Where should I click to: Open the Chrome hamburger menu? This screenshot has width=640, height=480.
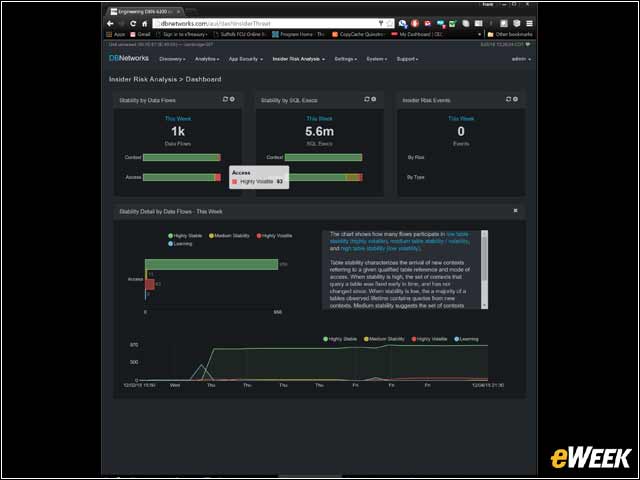(529, 24)
